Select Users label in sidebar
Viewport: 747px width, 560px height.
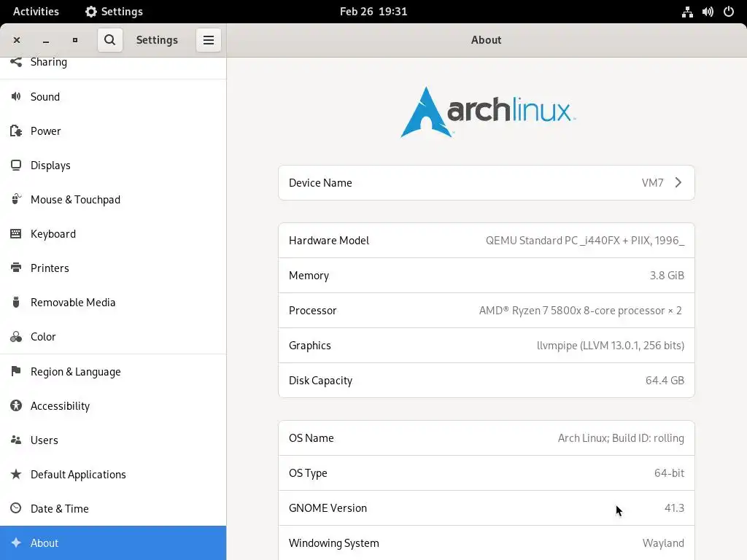pyautogui.click(x=44, y=440)
